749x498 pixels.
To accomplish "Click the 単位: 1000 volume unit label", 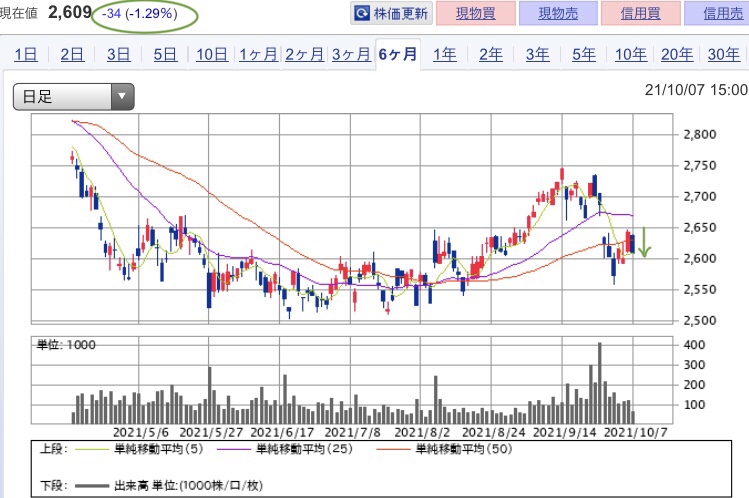I will (x=66, y=345).
